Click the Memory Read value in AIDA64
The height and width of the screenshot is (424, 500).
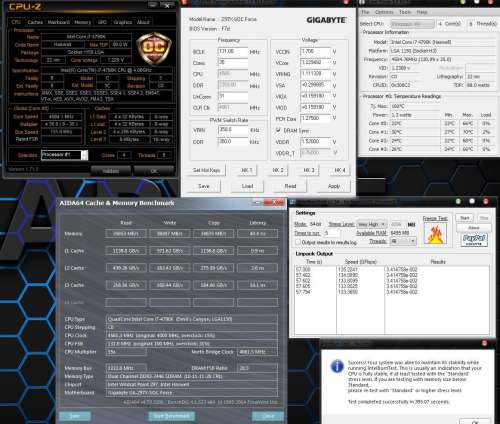(x=126, y=234)
